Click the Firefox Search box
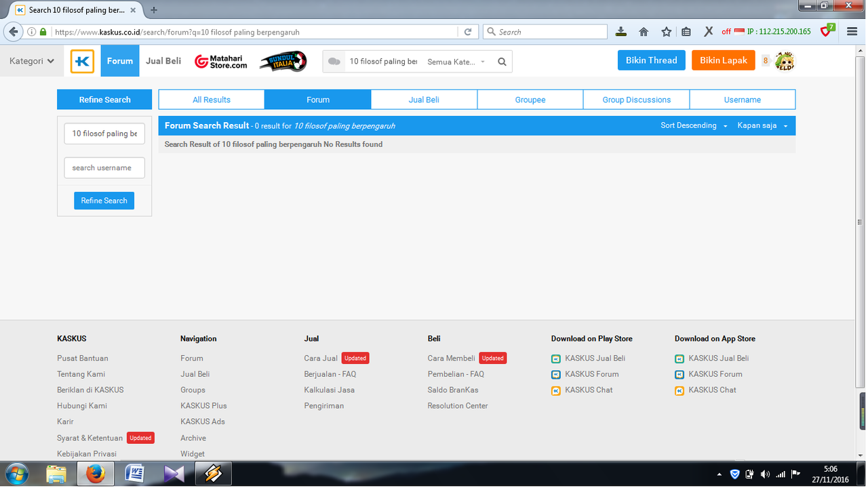The width and height of the screenshot is (868, 490). click(x=545, y=32)
